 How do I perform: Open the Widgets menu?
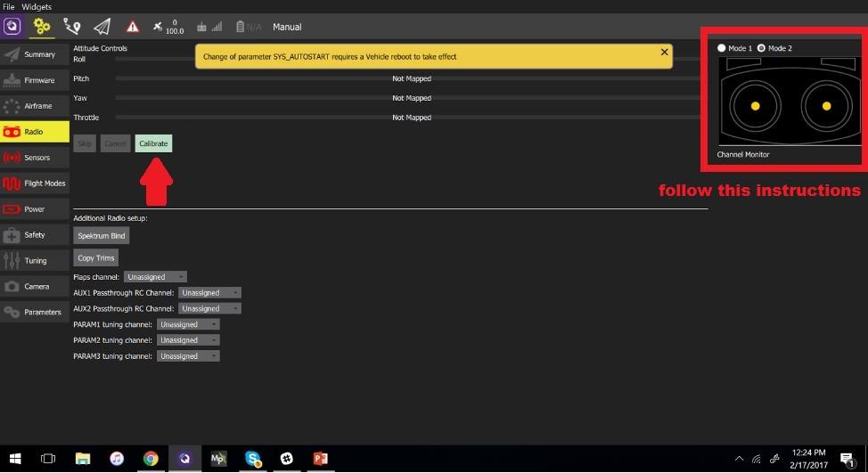(x=37, y=6)
